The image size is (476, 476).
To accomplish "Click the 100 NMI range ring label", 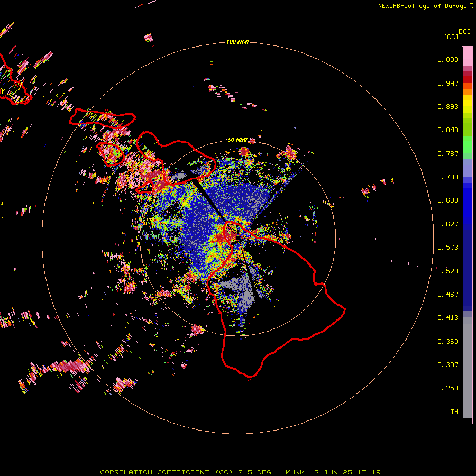I will [237, 42].
